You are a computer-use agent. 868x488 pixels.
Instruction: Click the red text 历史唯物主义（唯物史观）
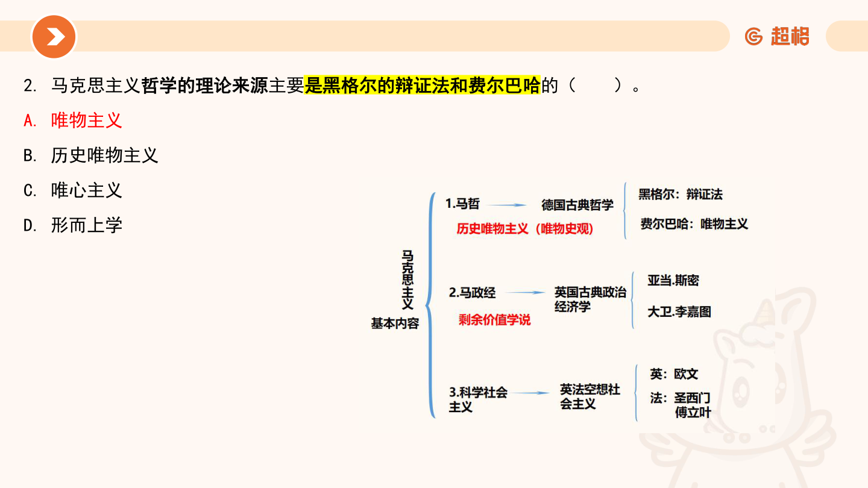pos(526,229)
